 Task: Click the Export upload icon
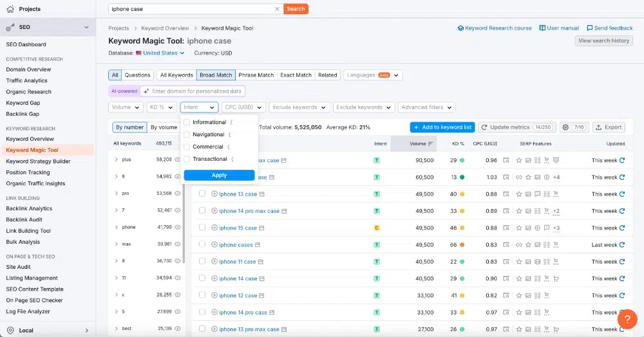coord(599,127)
